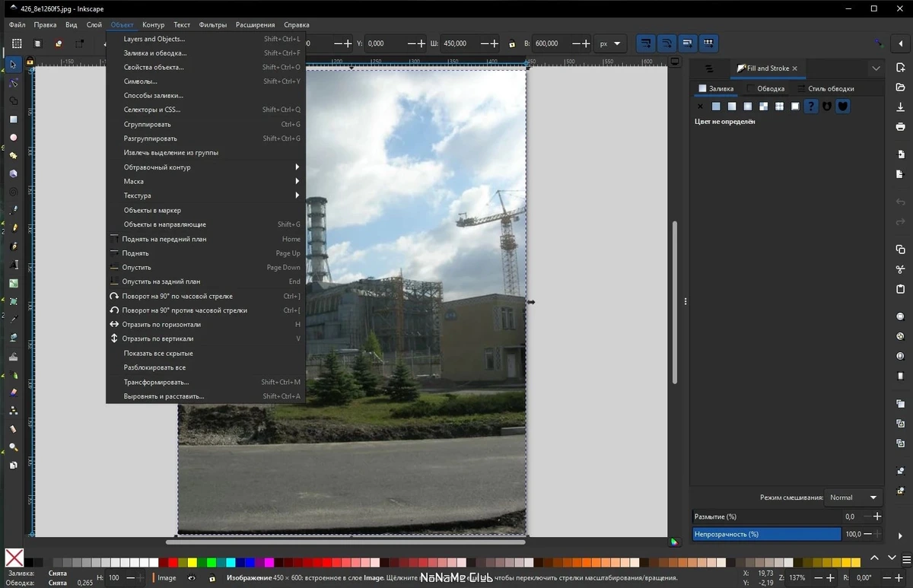Toggle move patterns with objects
Viewport: 913px width, 588px height.
(x=709, y=43)
